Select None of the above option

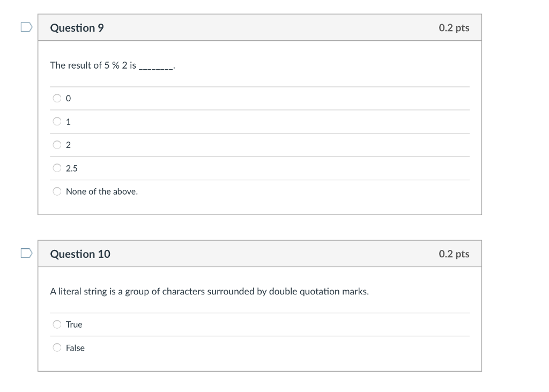57,190
